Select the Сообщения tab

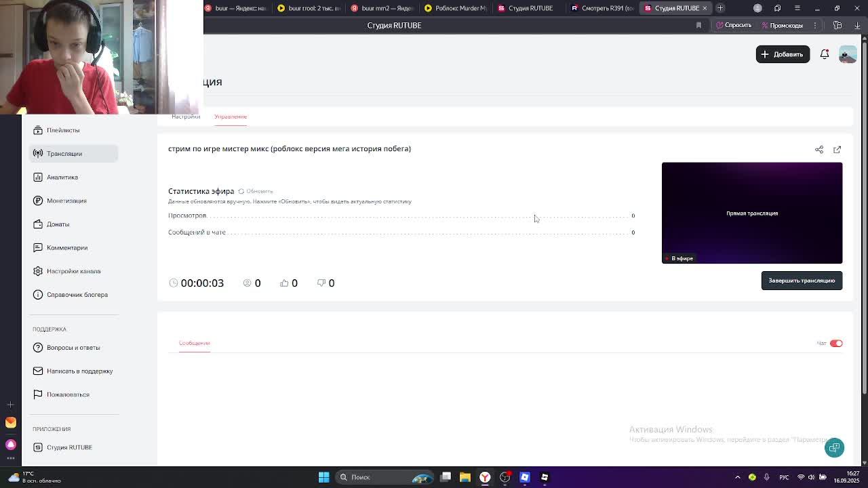[x=194, y=343]
